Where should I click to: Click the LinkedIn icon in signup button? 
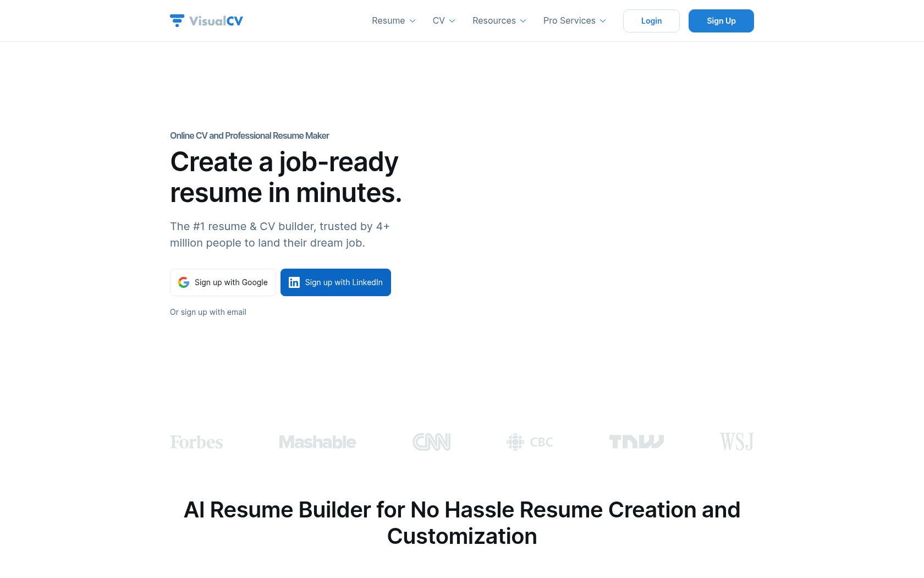pyautogui.click(x=294, y=282)
